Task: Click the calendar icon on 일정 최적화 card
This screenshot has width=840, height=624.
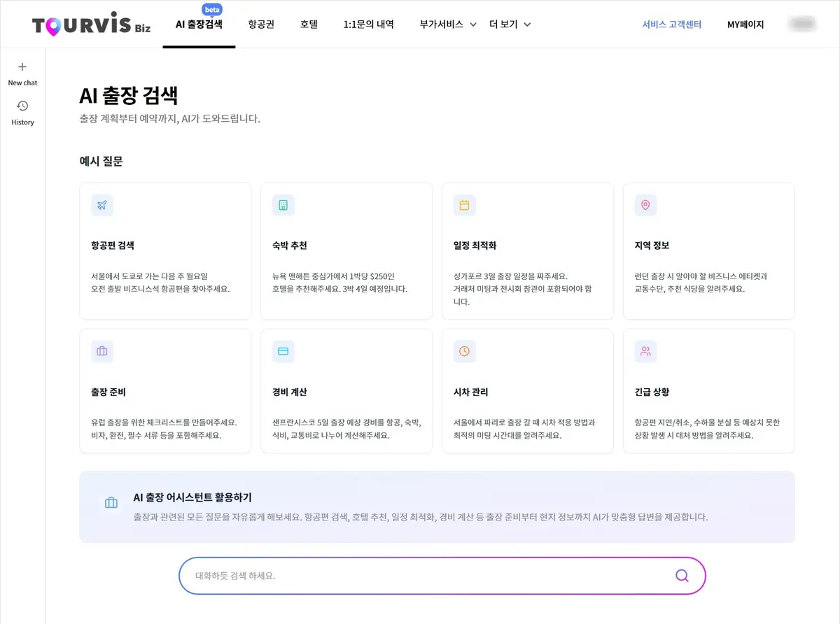Action: coord(464,205)
